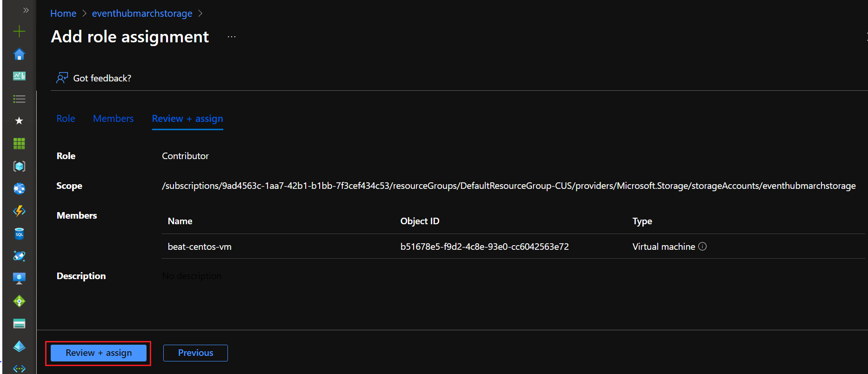
Task: Expand the left portal sidebar menu
Action: 26,10
